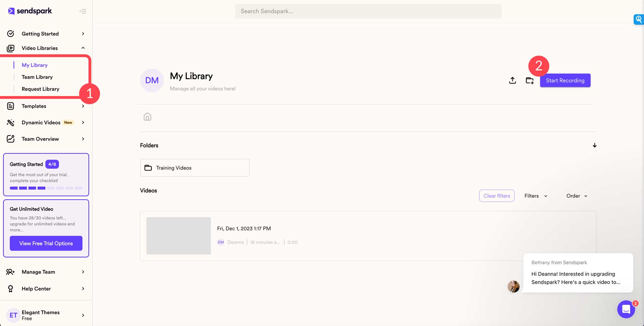Select My Library in the sidebar

34,65
